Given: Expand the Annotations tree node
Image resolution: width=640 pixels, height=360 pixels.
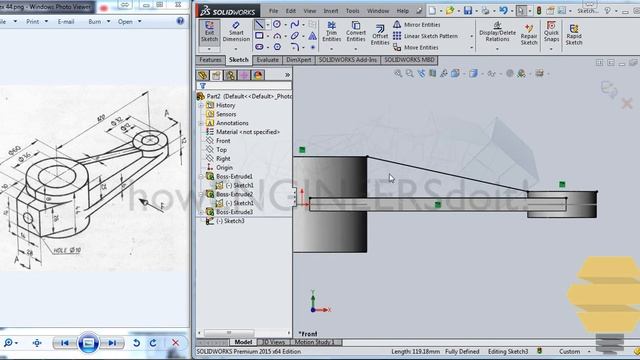Looking at the screenshot, I should click(201, 123).
